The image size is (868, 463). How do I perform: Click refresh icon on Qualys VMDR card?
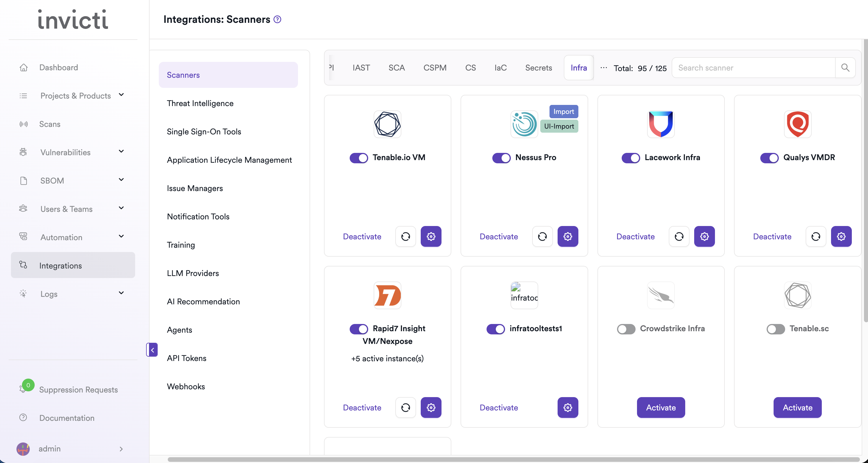tap(815, 236)
